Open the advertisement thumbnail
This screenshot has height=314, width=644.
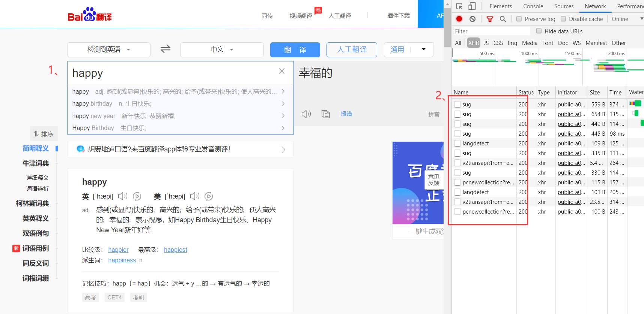point(418,182)
